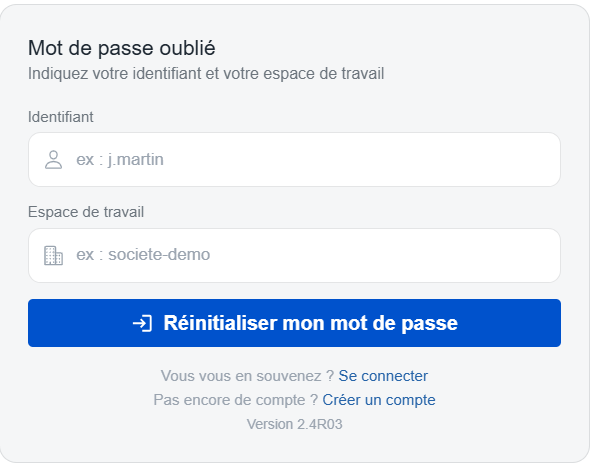Click the Vous vous en souvenez text

point(247,376)
